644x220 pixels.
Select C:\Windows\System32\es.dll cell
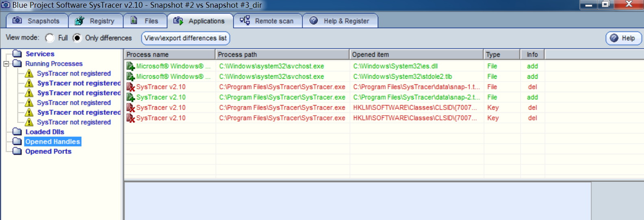pos(395,66)
